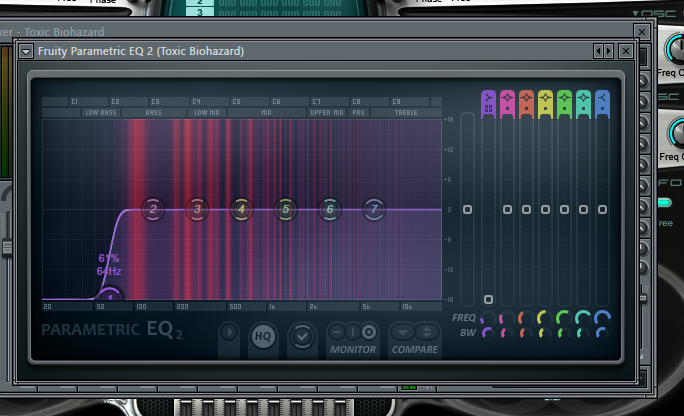Select band 7 node on the EQ curve
Screen dimensions: 684x416
pyautogui.click(x=374, y=209)
